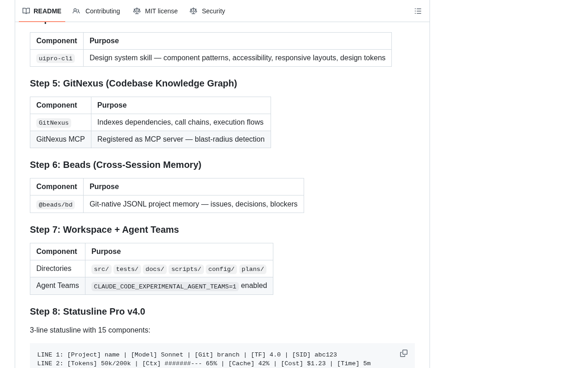The image size is (588, 368).
Task: Click the config/ directory code tag
Action: pyautogui.click(x=221, y=270)
